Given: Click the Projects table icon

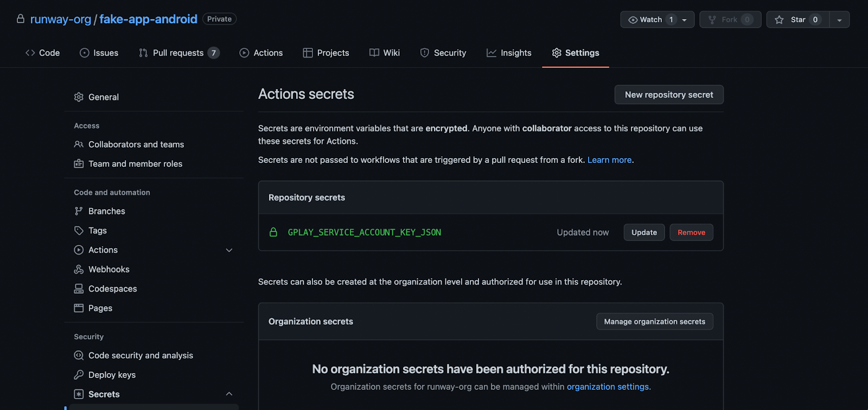Looking at the screenshot, I should point(308,53).
